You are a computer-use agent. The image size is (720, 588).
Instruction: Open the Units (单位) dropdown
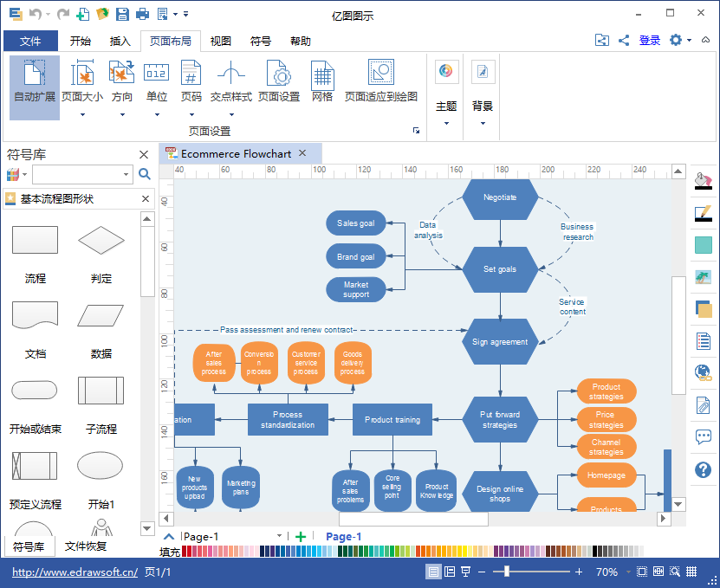click(157, 87)
